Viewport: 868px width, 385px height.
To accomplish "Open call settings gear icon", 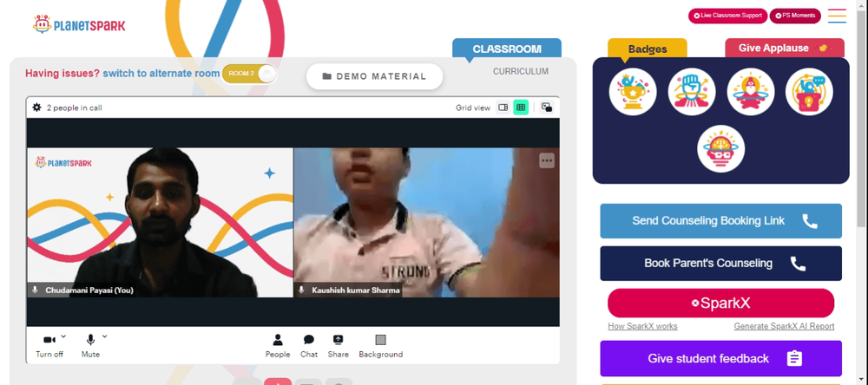I will [36, 108].
